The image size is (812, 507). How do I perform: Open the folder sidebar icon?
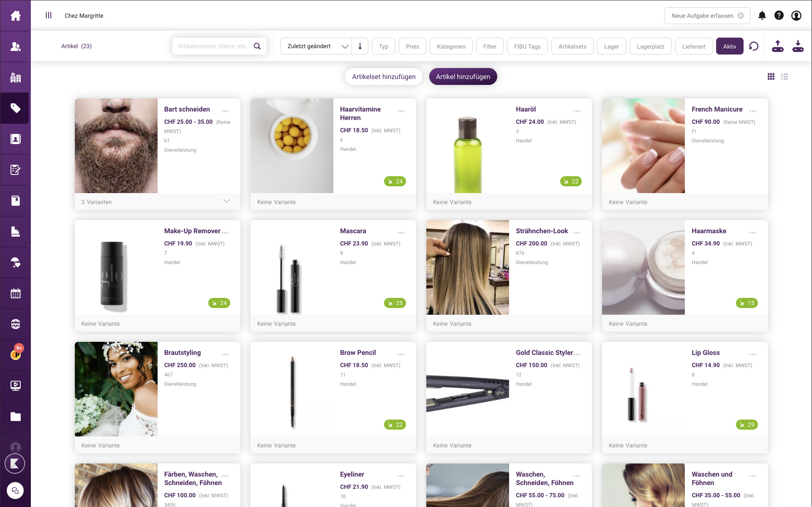click(16, 417)
